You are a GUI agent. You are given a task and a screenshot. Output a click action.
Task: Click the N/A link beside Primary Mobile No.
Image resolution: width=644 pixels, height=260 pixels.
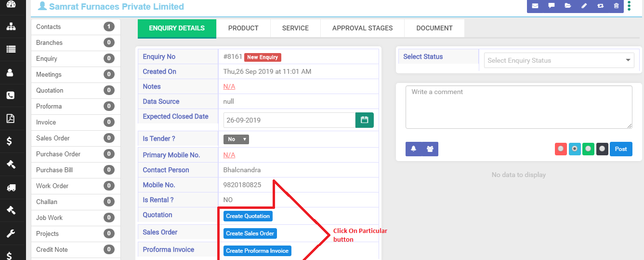point(229,155)
